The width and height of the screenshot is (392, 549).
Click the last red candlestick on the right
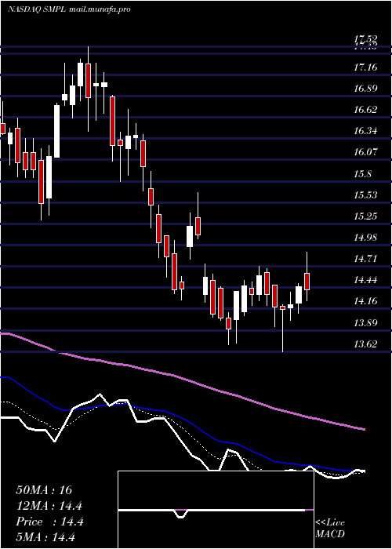307,282
